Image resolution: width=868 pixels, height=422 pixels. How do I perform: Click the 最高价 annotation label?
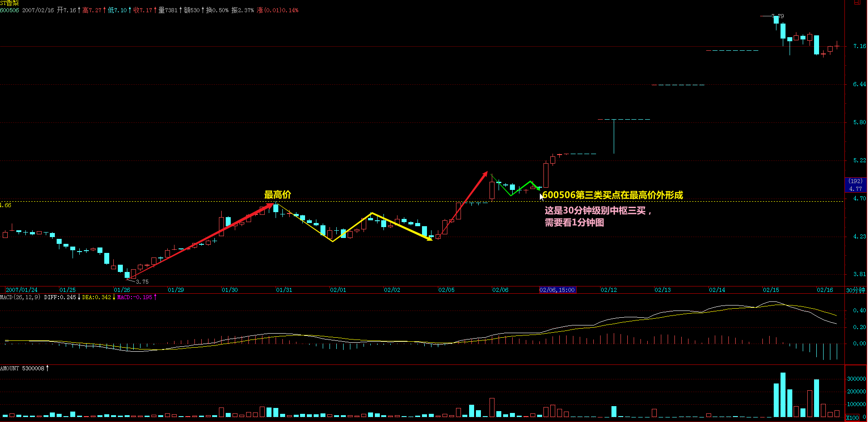[x=277, y=195]
